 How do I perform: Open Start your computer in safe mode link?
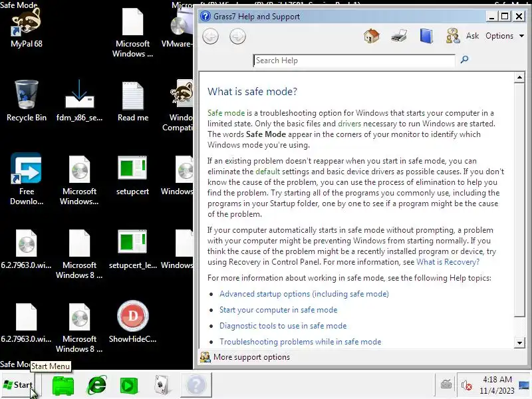click(278, 310)
